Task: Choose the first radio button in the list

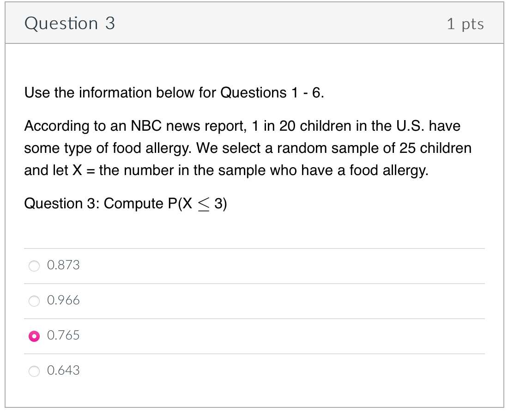Action: click(x=34, y=266)
